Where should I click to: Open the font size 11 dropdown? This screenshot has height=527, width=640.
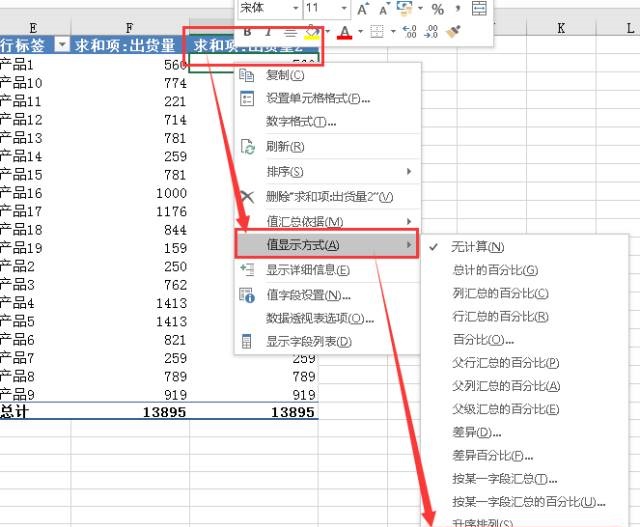344,8
